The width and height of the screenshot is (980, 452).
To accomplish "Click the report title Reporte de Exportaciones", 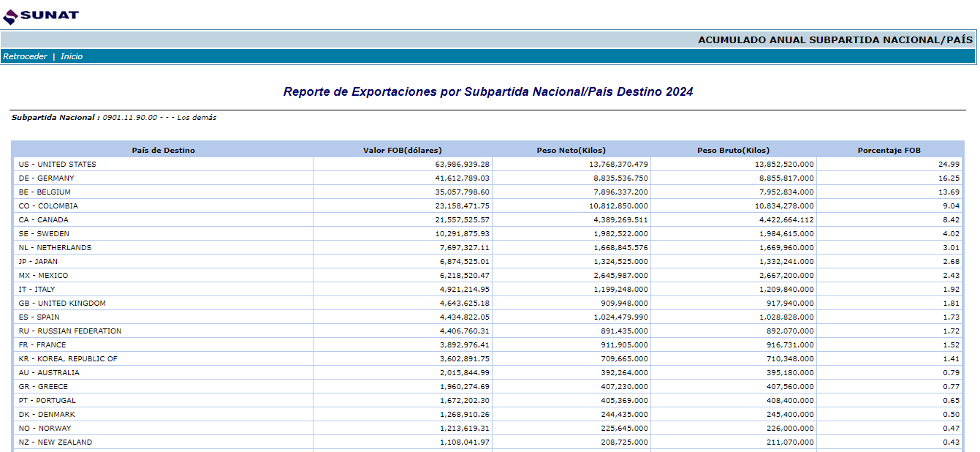I will click(x=488, y=92).
